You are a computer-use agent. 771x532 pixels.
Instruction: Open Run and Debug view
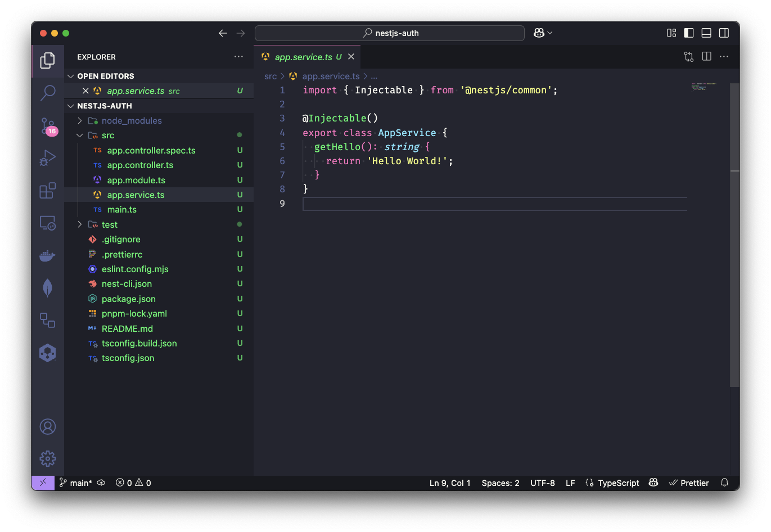[48, 158]
